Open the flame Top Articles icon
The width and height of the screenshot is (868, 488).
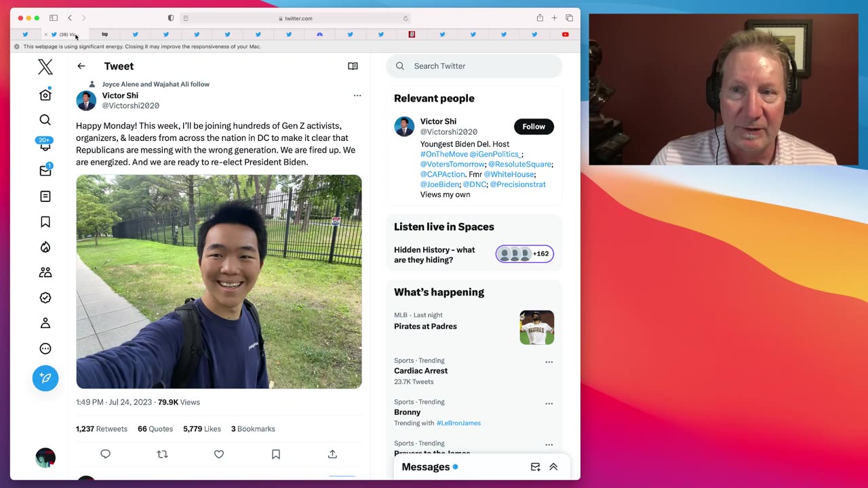(45, 247)
